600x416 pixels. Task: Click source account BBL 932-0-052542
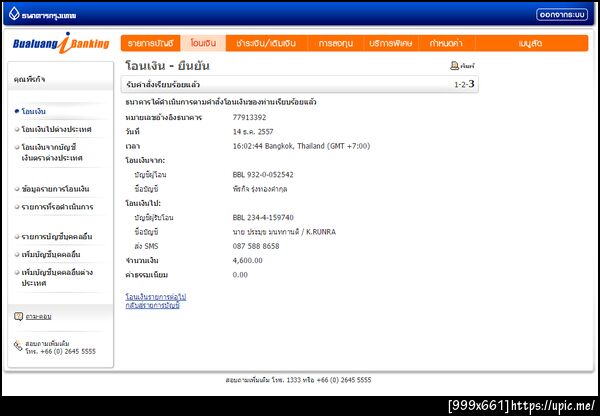pyautogui.click(x=263, y=175)
